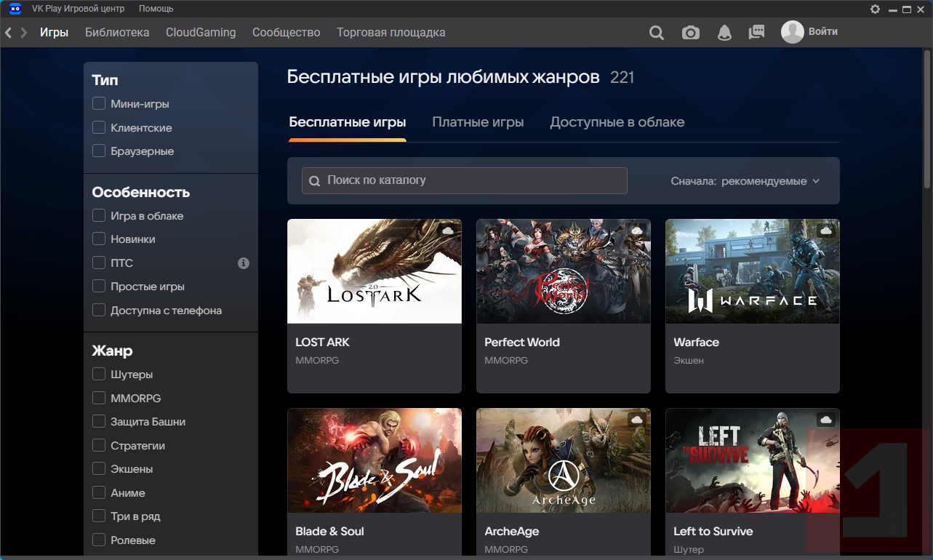Enable the Игра в облаке filter
Image resolution: width=933 pixels, height=560 pixels.
point(99,216)
